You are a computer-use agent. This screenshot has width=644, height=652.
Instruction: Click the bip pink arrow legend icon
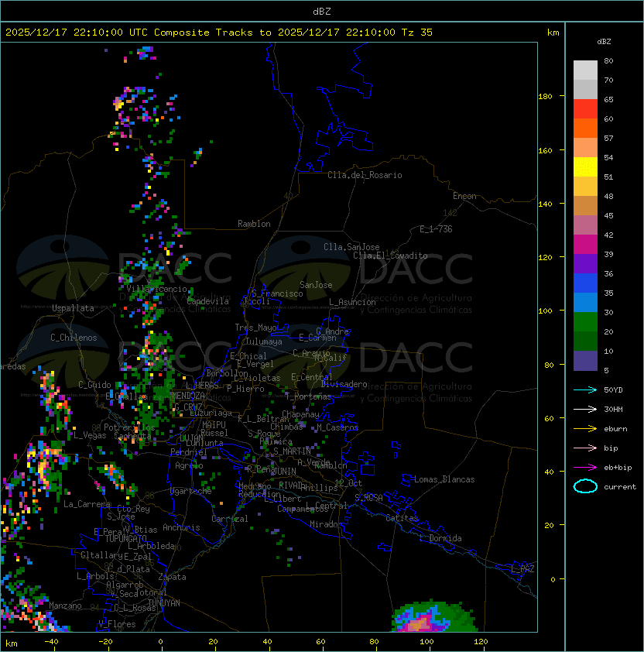585,448
